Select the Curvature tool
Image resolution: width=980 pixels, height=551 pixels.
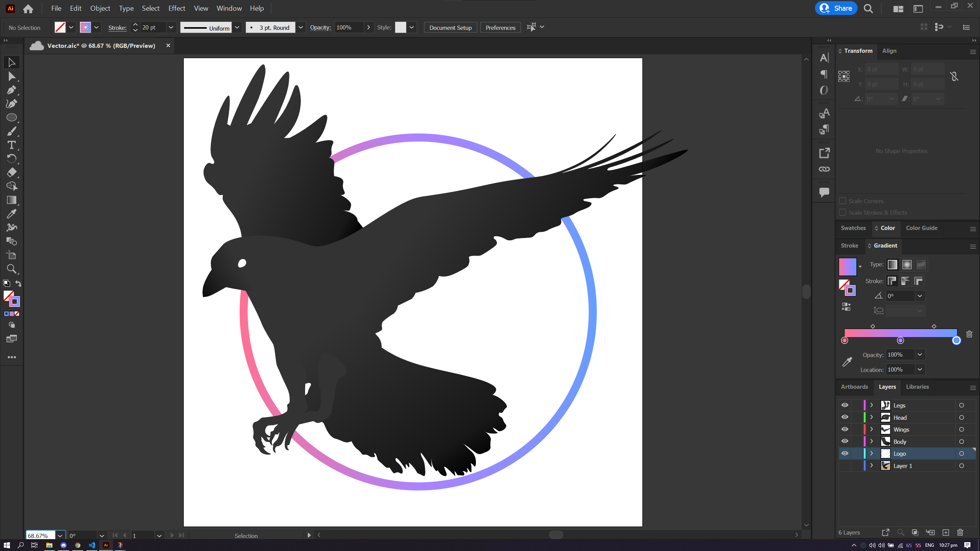click(x=11, y=104)
